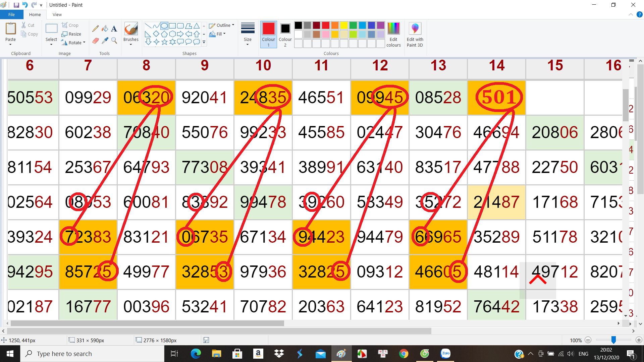Click the Edit colours icon
644x362 pixels.
pos(393,34)
